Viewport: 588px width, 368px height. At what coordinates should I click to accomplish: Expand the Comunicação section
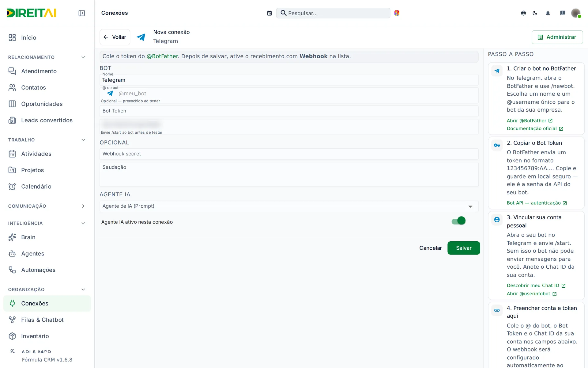pos(83,206)
